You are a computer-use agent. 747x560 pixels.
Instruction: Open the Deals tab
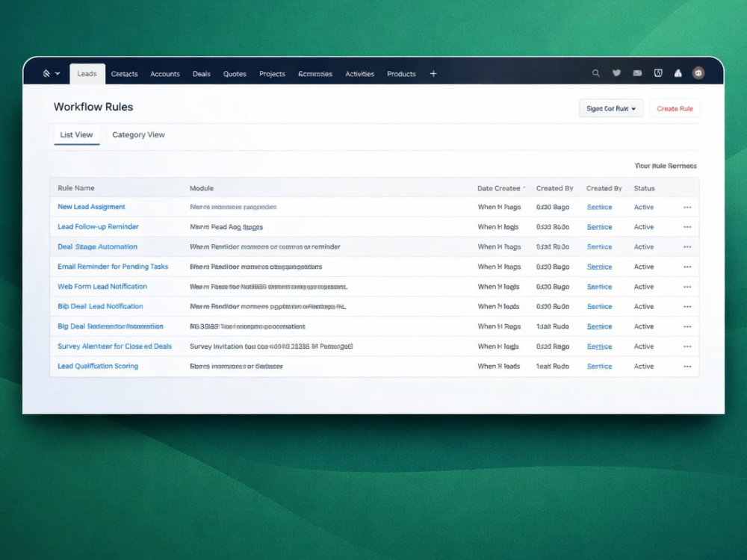[202, 74]
